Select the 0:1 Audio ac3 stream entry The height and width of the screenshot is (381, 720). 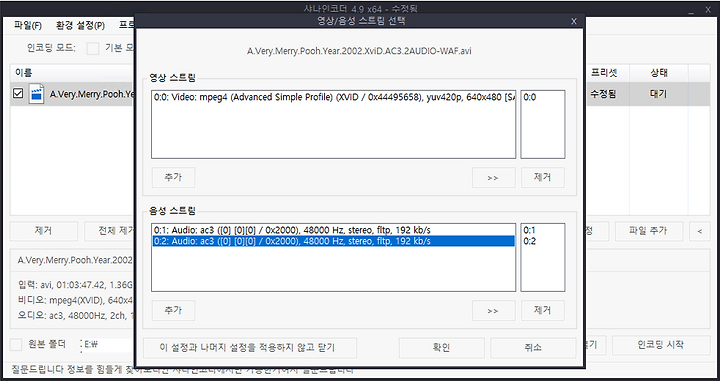tap(334, 230)
